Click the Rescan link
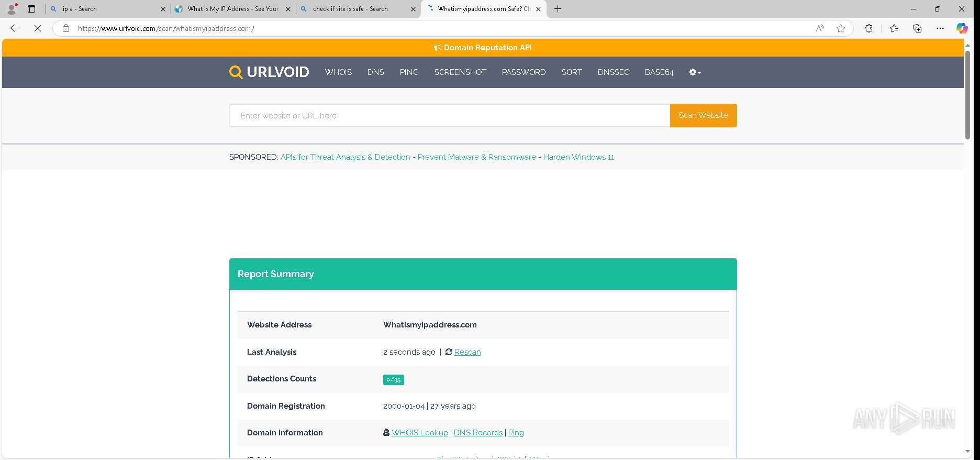The width and height of the screenshot is (980, 460). tap(467, 352)
